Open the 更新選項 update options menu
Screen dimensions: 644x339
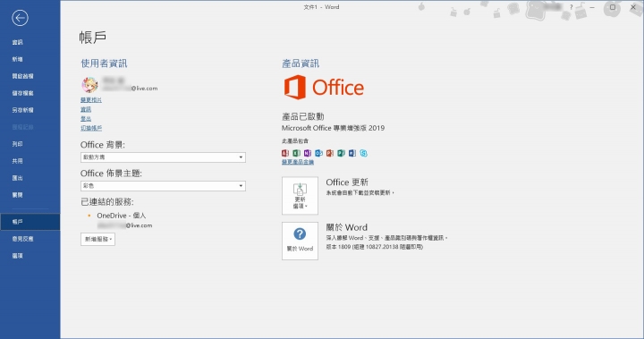click(300, 196)
